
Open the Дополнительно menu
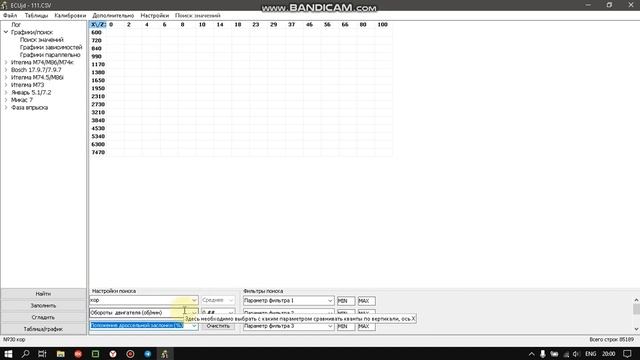pyautogui.click(x=113, y=16)
